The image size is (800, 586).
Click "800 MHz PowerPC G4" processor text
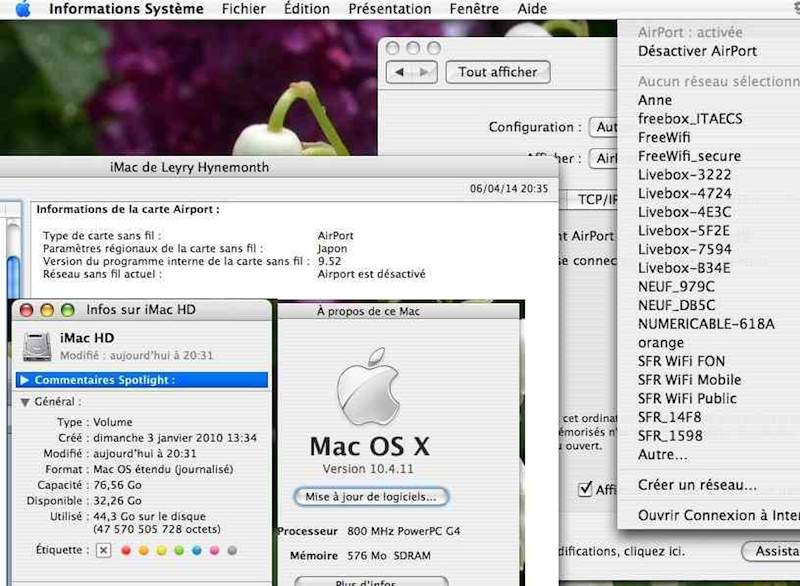(404, 531)
